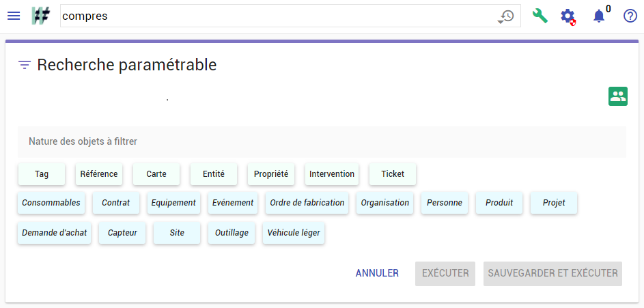Click the search field containing compres
644x308 pixels.
tap(290, 16)
